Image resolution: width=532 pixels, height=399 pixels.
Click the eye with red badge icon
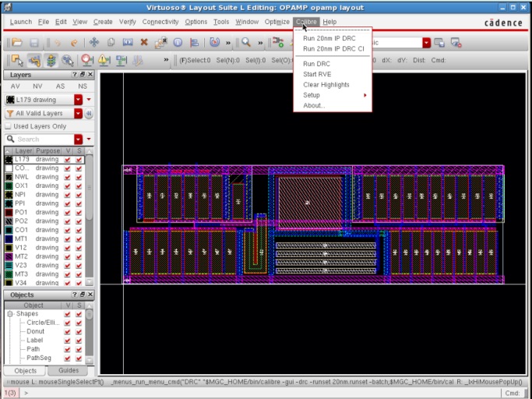point(456,42)
